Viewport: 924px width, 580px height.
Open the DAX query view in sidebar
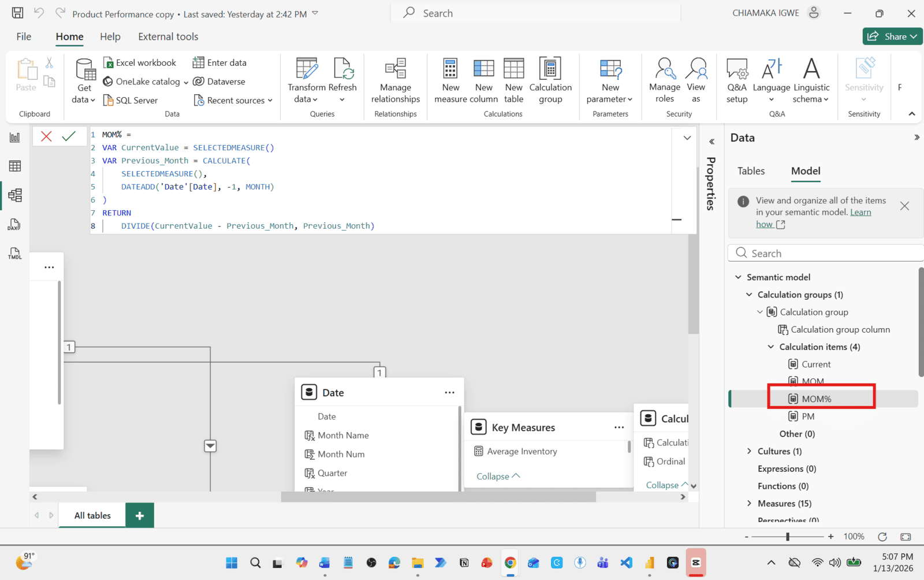14,225
